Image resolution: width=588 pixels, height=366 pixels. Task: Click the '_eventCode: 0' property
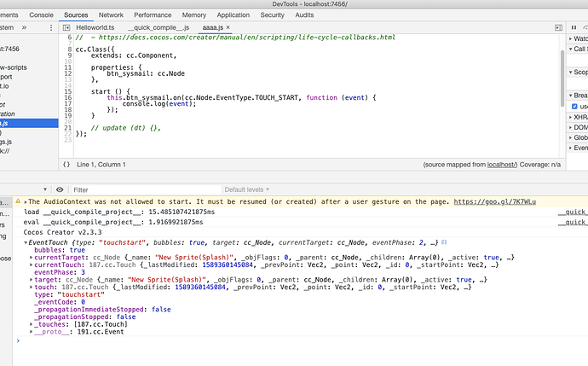pos(60,302)
